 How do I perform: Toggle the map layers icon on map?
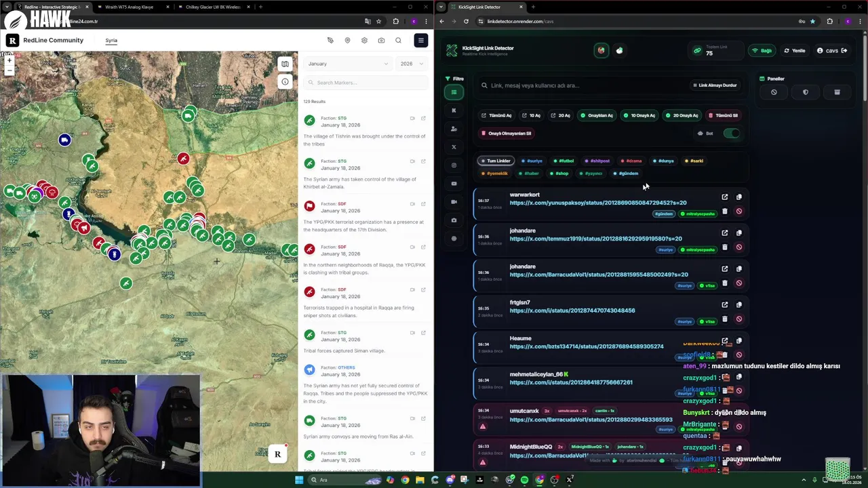point(285,64)
